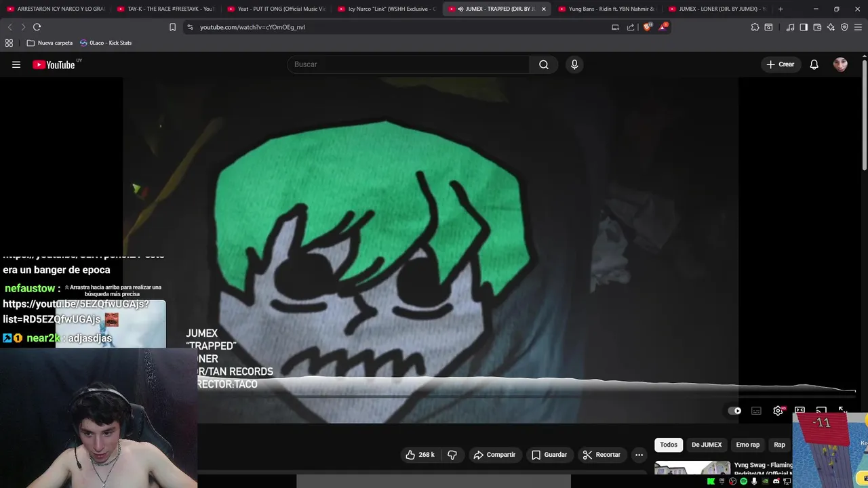Click the Recortar clip button
This screenshot has width=868, height=488.
coord(601,455)
